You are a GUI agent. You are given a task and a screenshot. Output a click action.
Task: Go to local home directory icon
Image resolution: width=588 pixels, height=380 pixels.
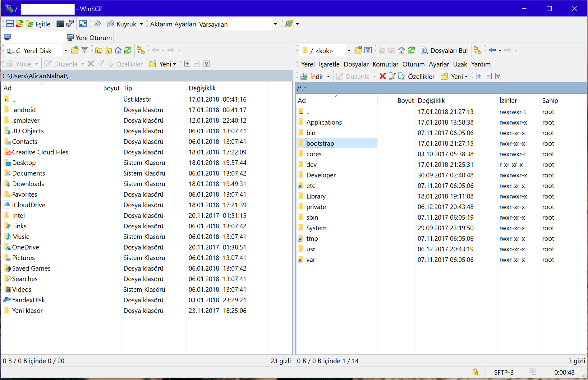tap(118, 50)
